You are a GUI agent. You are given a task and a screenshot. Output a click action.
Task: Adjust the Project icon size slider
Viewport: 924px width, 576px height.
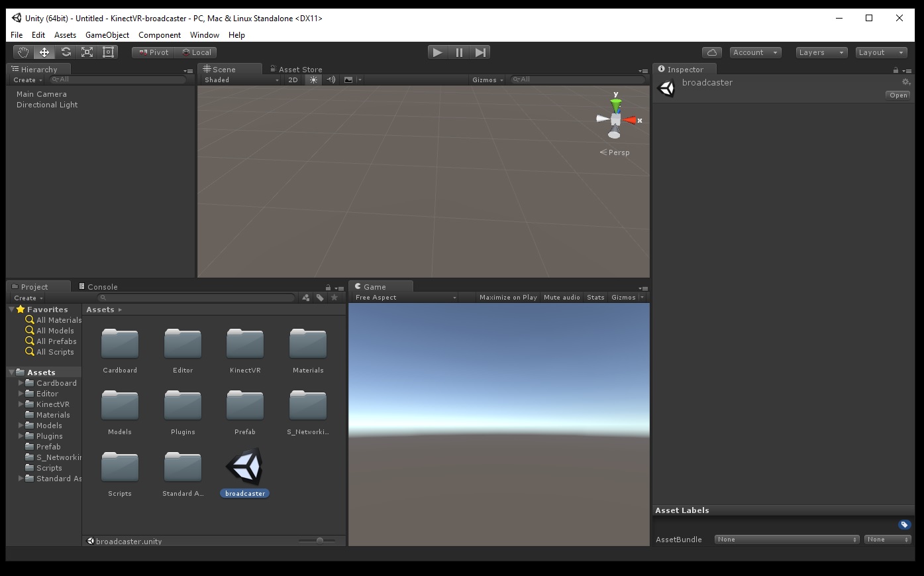pyautogui.click(x=320, y=541)
